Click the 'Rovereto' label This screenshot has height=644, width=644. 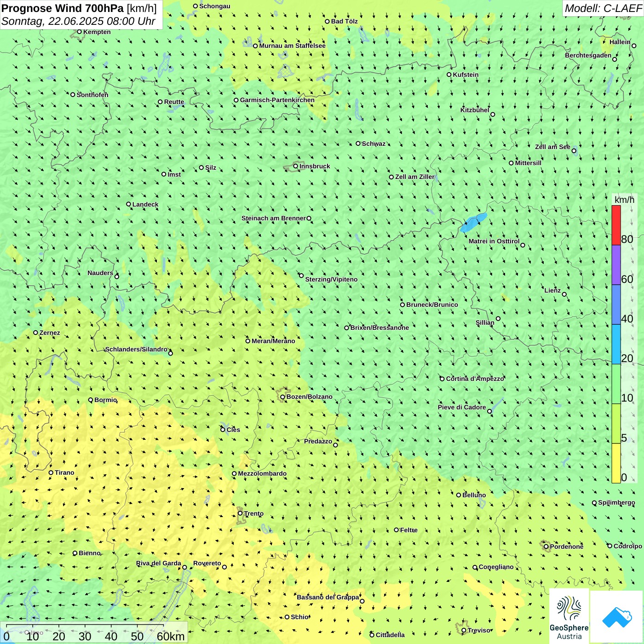point(207,563)
